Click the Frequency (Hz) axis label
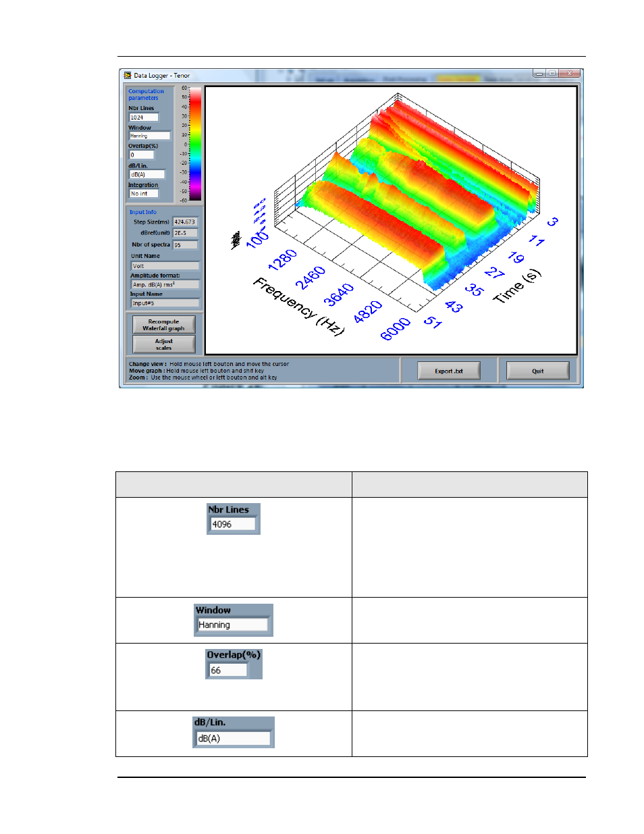This screenshot has height=834, width=644. (x=299, y=306)
